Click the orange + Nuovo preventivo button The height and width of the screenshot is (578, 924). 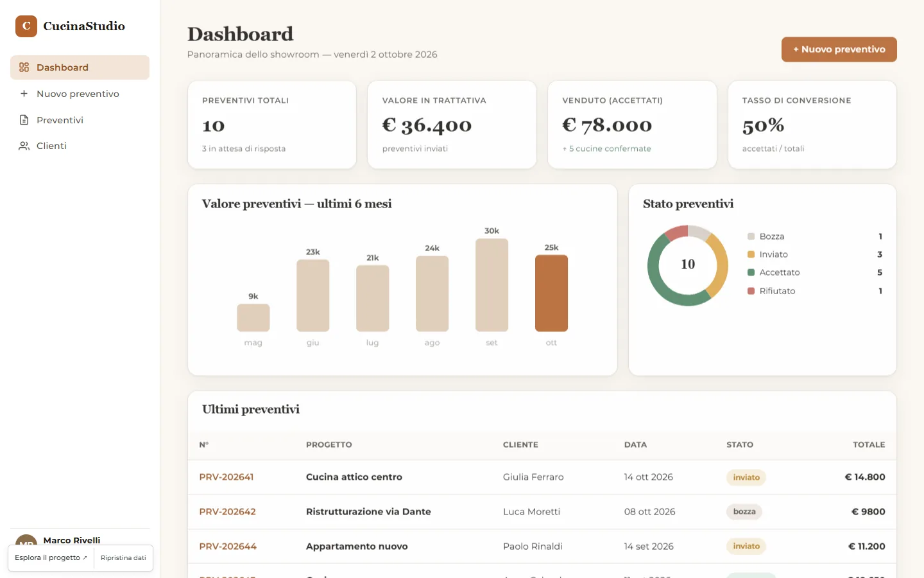point(839,49)
